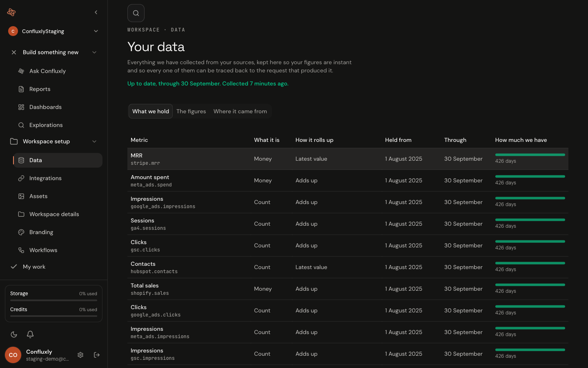Click Total sales shopify.sales row
This screenshot has width=588, height=368.
pos(348,289)
